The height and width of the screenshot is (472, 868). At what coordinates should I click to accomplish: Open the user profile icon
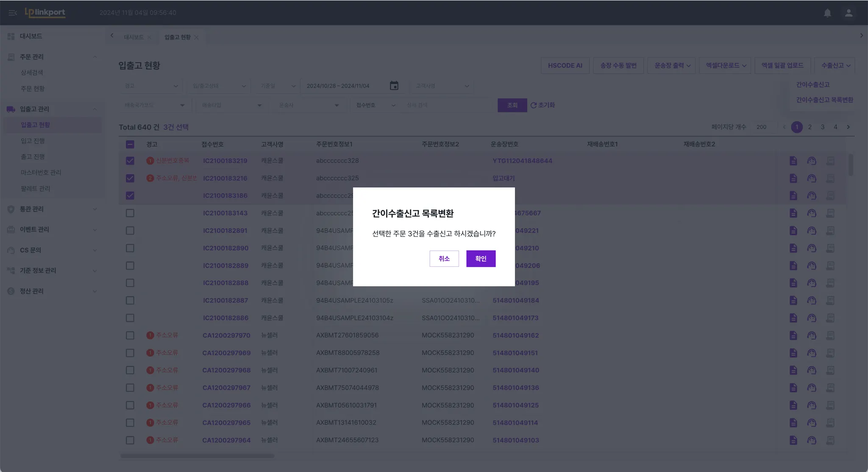tap(849, 13)
